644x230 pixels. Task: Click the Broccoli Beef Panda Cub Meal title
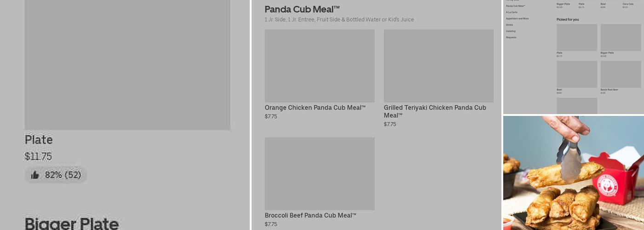[310, 215]
